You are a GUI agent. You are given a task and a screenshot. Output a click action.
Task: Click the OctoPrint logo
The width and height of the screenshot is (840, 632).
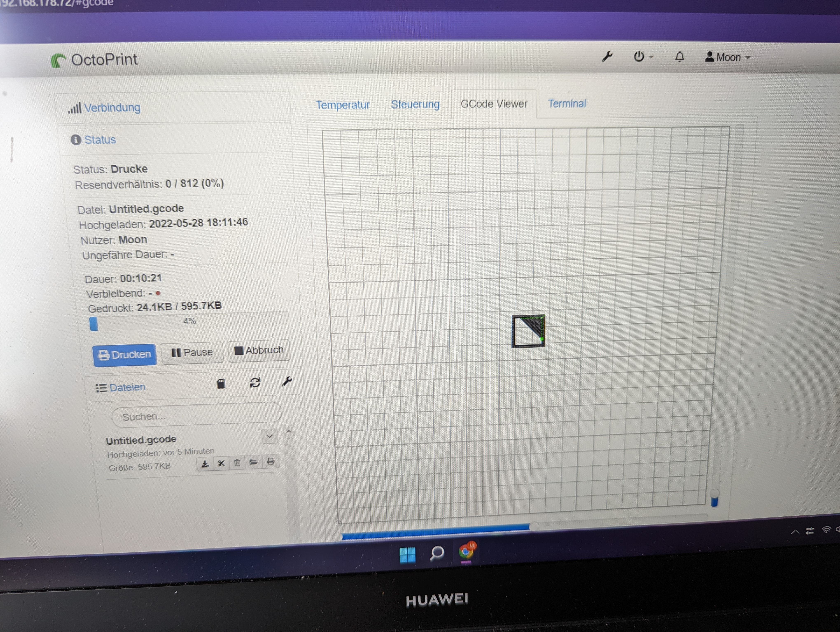94,60
